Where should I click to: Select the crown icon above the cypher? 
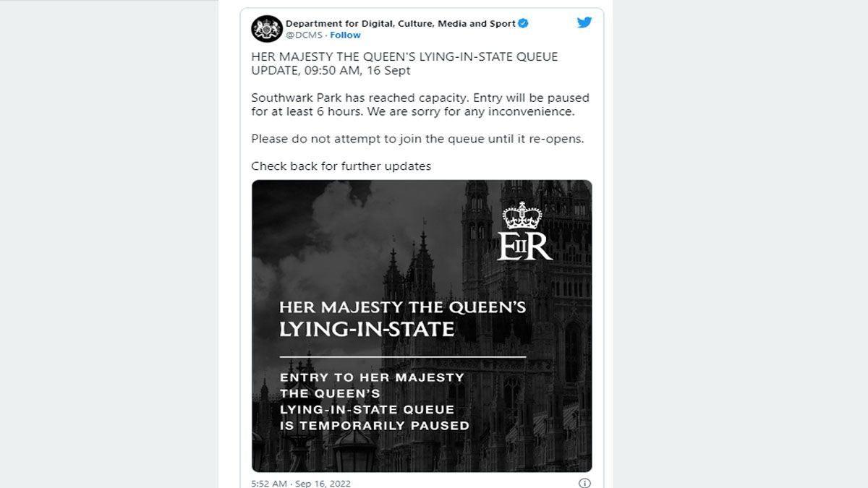[522, 216]
